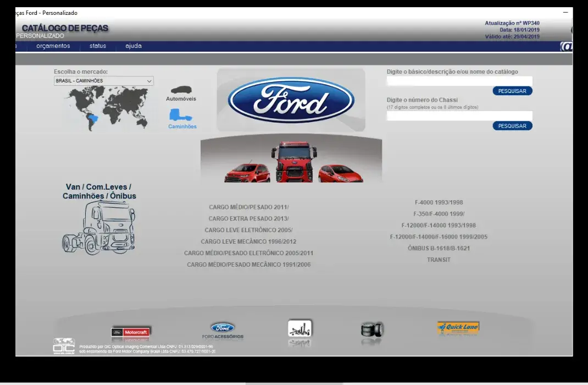This screenshot has width=588, height=385.
Task: Minimize the window
Action: pos(565,13)
